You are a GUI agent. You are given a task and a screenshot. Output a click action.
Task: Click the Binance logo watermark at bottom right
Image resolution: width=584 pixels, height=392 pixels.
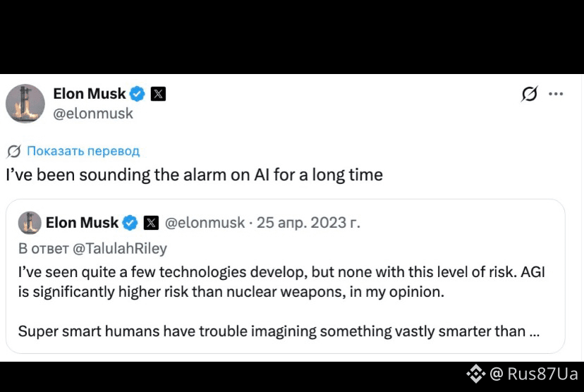tap(475, 374)
